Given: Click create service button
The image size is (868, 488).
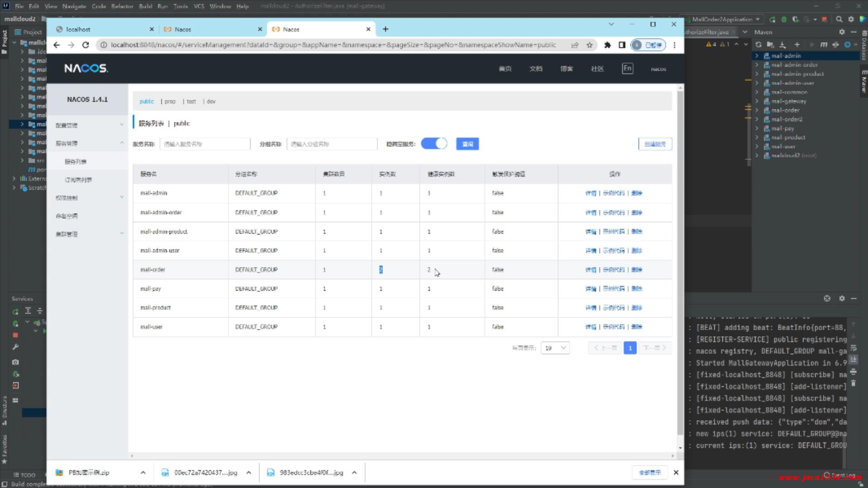Looking at the screenshot, I should 655,144.
